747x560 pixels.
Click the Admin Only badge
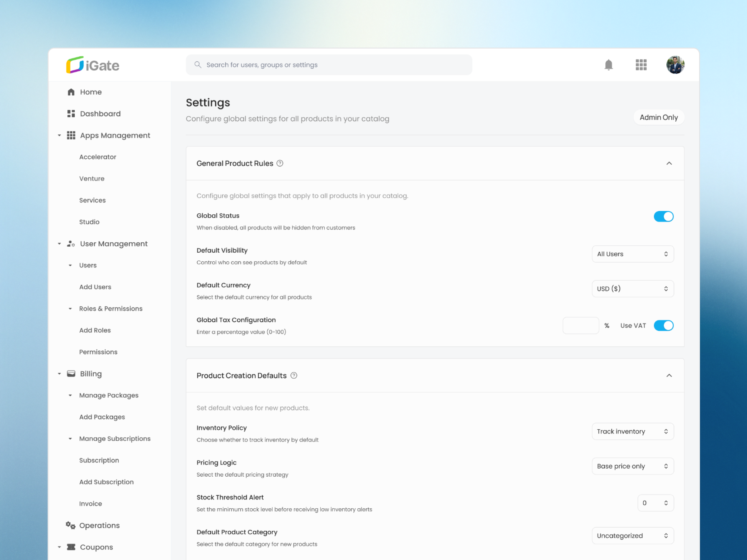(659, 117)
